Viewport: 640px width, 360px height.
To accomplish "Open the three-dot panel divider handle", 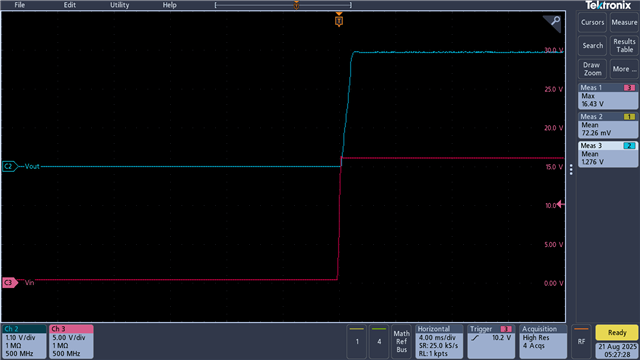I will [x=571, y=169].
